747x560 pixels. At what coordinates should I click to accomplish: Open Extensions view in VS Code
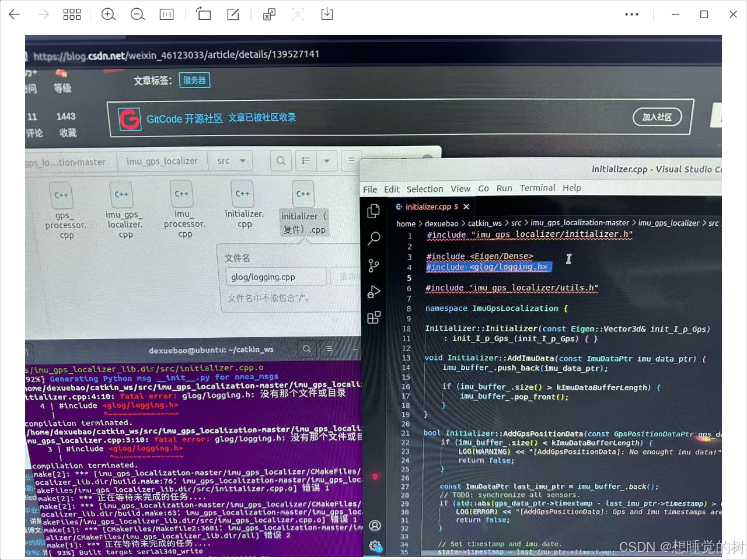pyautogui.click(x=374, y=317)
